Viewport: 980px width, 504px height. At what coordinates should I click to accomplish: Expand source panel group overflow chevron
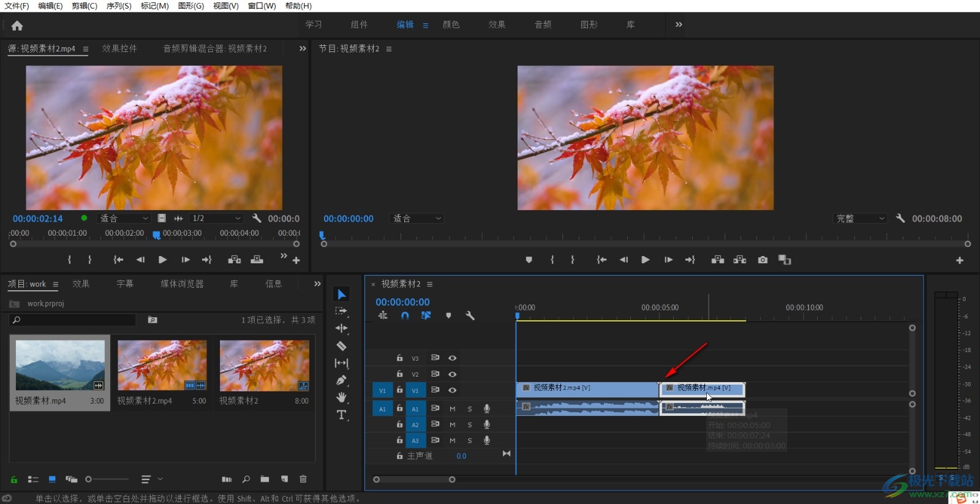pos(303,48)
